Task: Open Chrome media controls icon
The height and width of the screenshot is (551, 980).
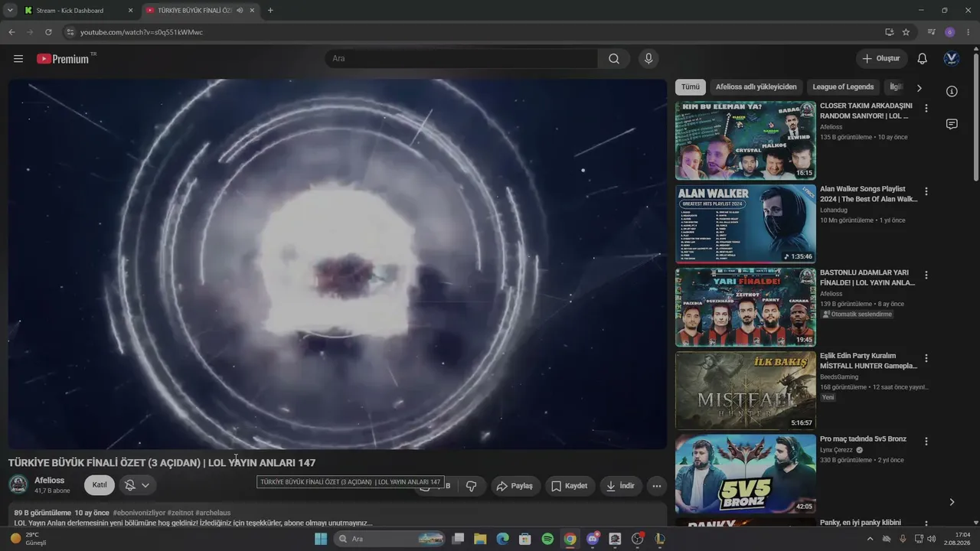Action: click(932, 32)
